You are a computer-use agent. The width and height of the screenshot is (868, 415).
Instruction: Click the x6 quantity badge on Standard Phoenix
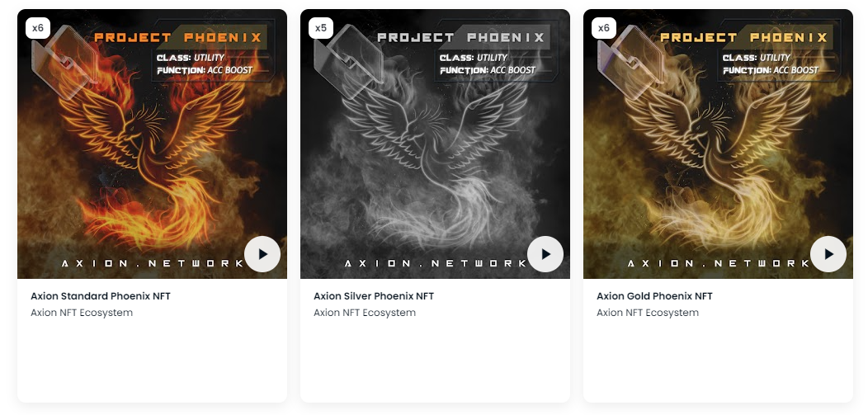(x=38, y=28)
